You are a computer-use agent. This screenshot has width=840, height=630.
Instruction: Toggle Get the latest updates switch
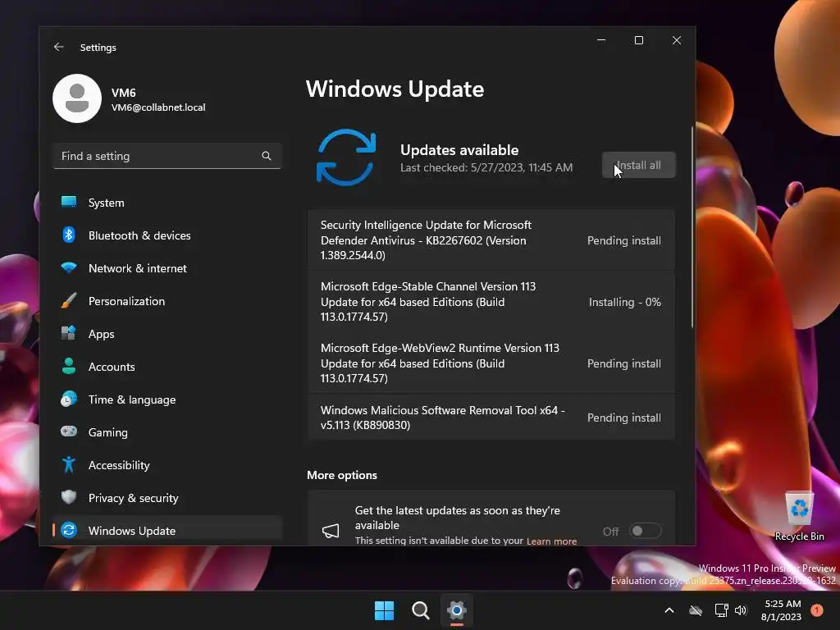tap(645, 531)
